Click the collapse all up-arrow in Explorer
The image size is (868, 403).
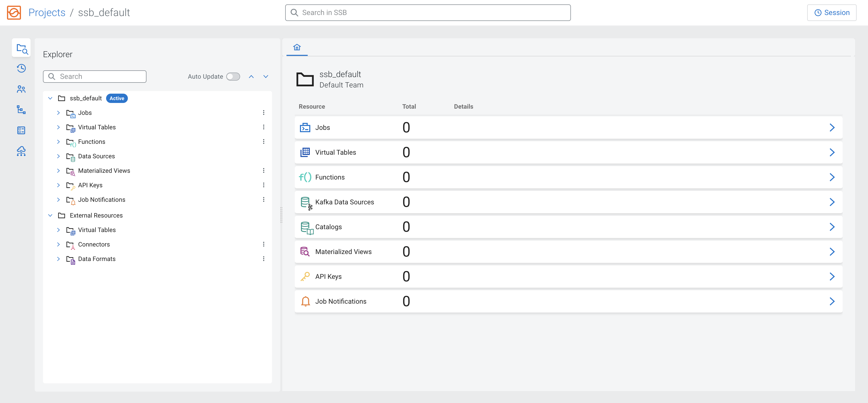[251, 76]
